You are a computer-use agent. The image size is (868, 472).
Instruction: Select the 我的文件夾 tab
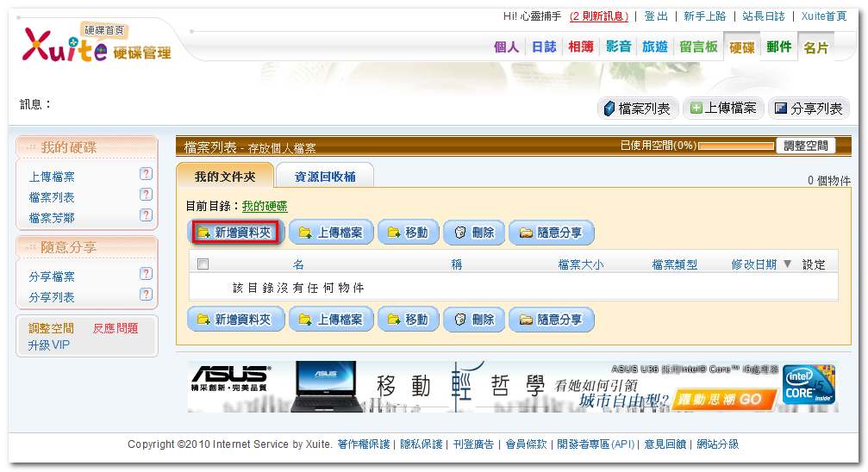(x=225, y=177)
